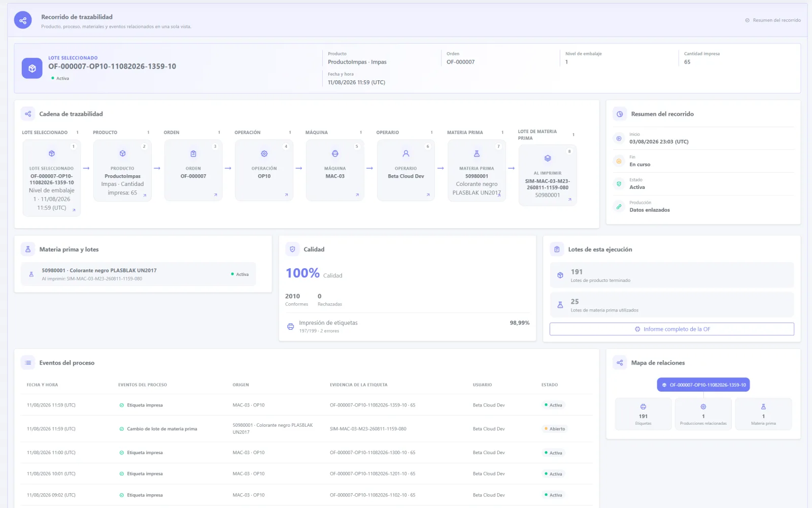
Task: Click the machine icon in the MAC-03 card
Action: (x=335, y=154)
